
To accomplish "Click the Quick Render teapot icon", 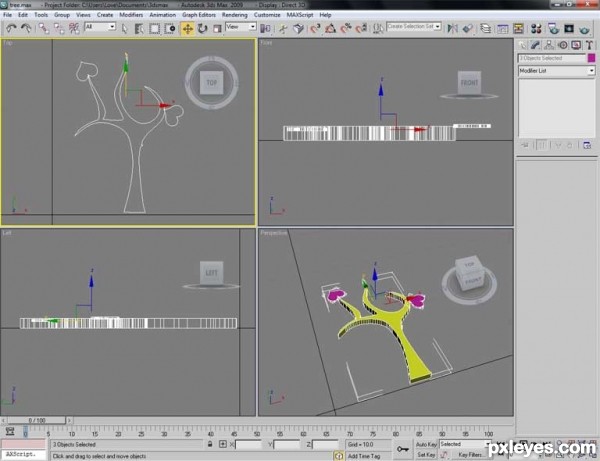I will pos(584,29).
